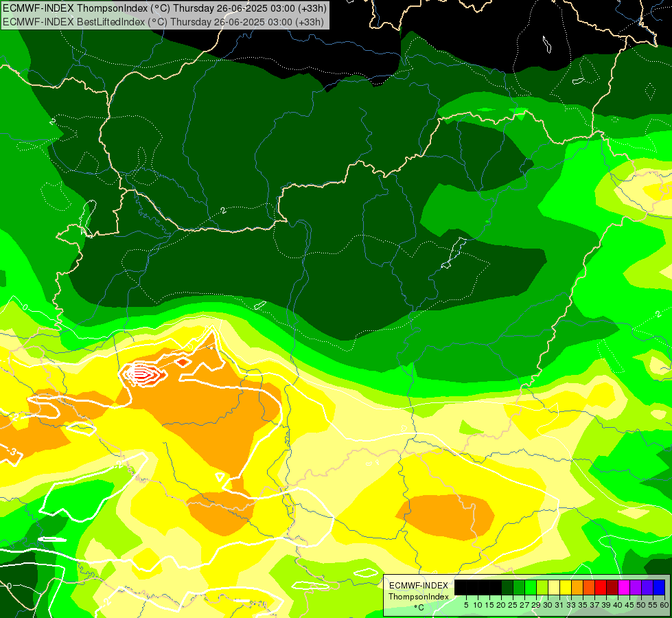Viewport: 672px width, 618px height.
Task: Click the blue 55–60 legend swatch
Action: (x=659, y=587)
